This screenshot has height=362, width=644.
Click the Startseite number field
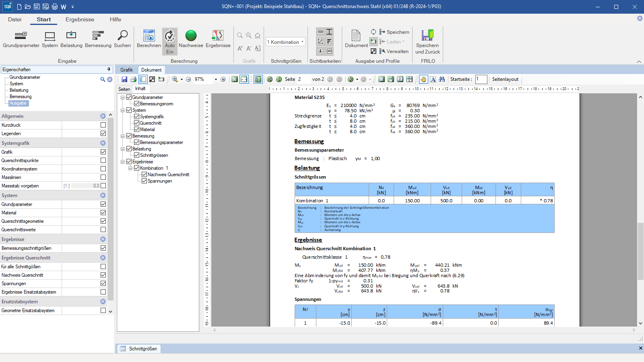[481, 79]
